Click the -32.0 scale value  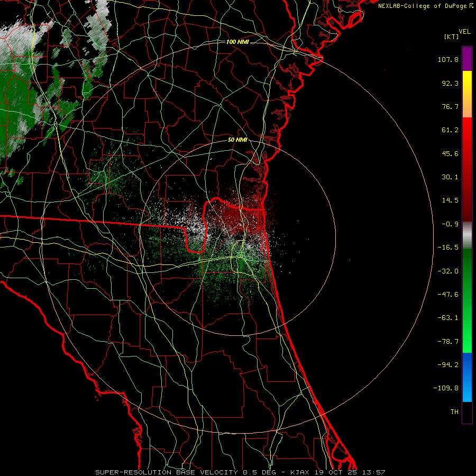coord(448,271)
